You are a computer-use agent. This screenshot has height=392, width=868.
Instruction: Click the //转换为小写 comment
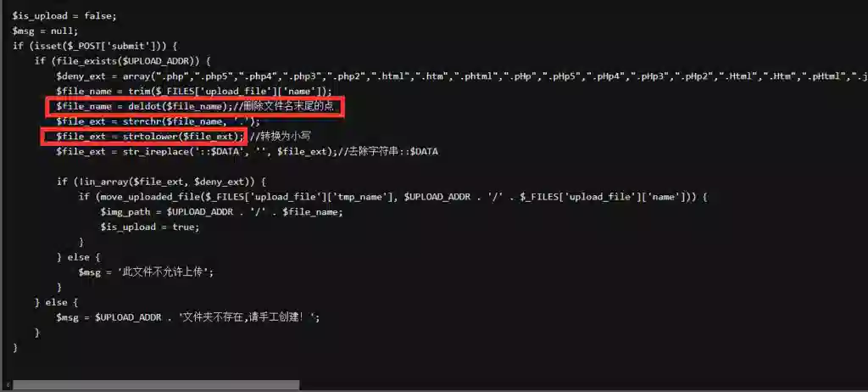pyautogui.click(x=283, y=136)
